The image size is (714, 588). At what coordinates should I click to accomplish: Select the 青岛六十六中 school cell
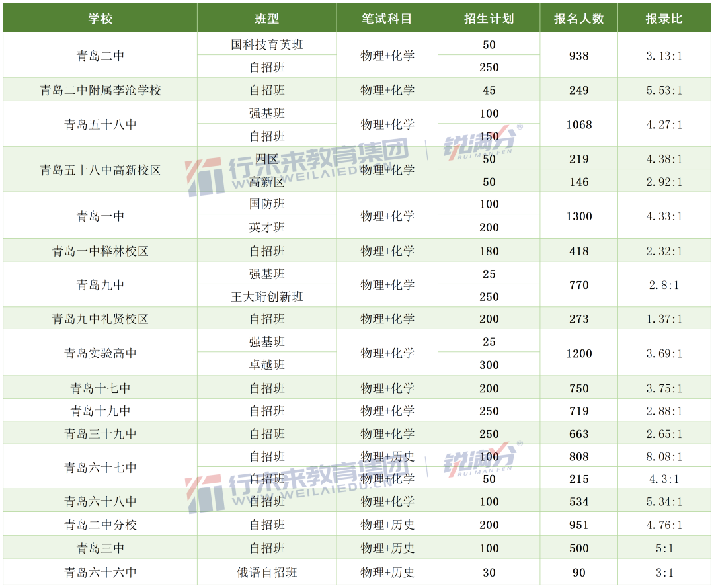click(x=100, y=573)
